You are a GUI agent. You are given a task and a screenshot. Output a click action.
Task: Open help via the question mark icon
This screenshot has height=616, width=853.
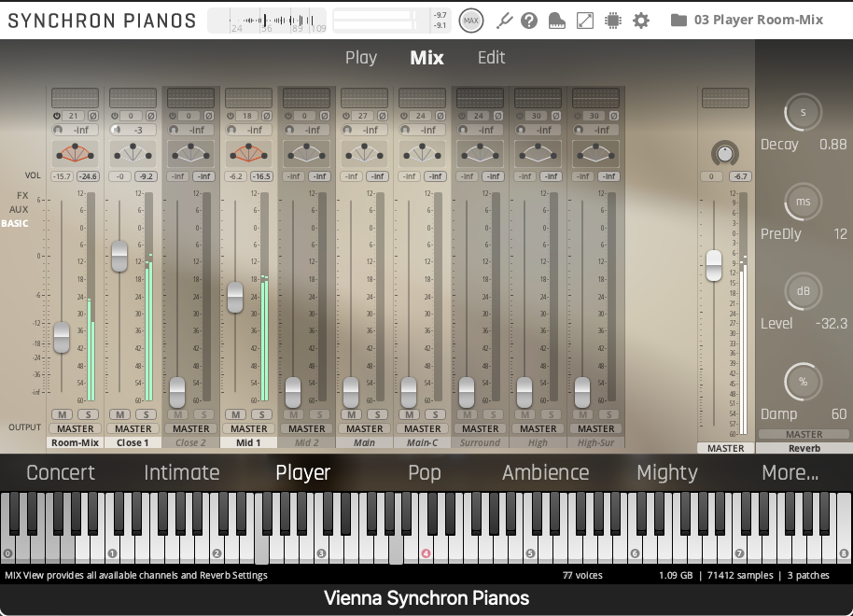[530, 21]
